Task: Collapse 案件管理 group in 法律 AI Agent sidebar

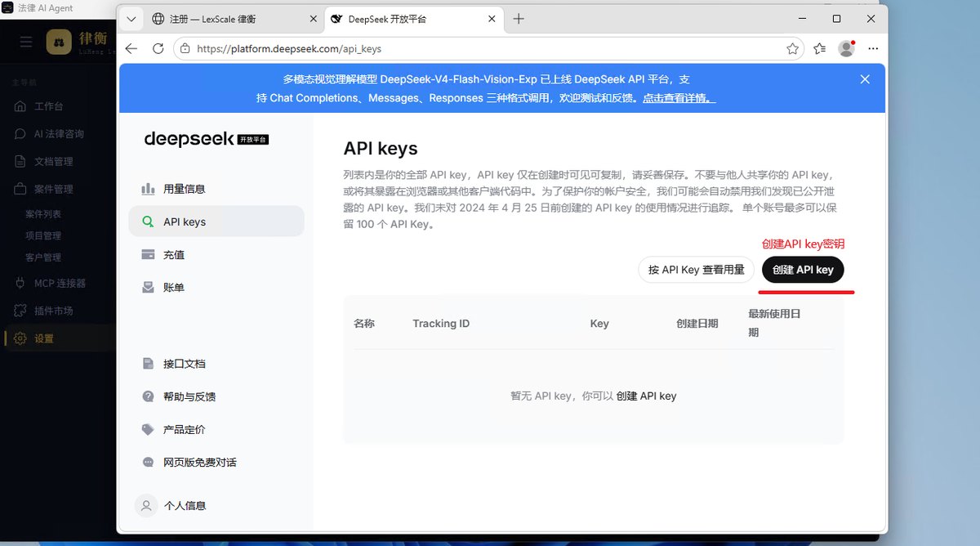Action: (x=54, y=189)
